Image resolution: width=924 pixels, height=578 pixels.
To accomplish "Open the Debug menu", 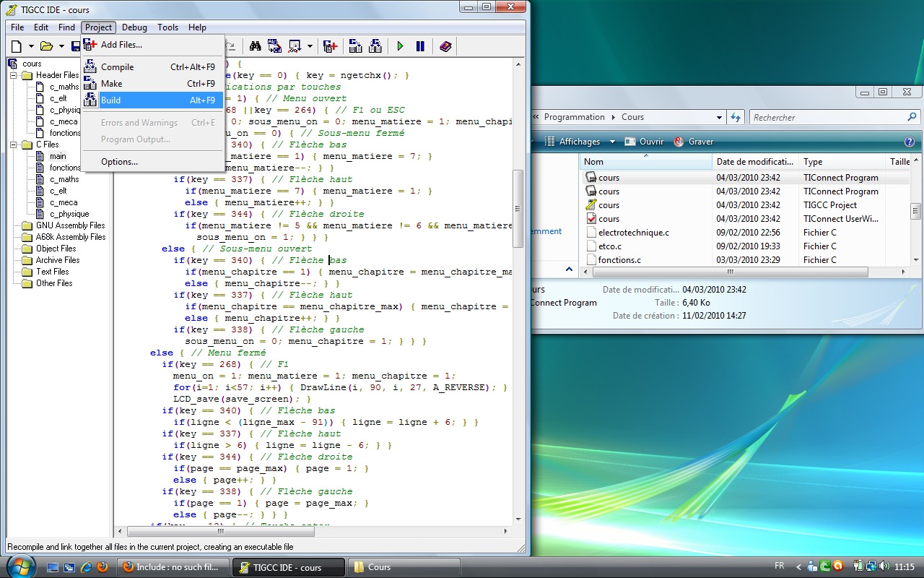I will pos(134,27).
